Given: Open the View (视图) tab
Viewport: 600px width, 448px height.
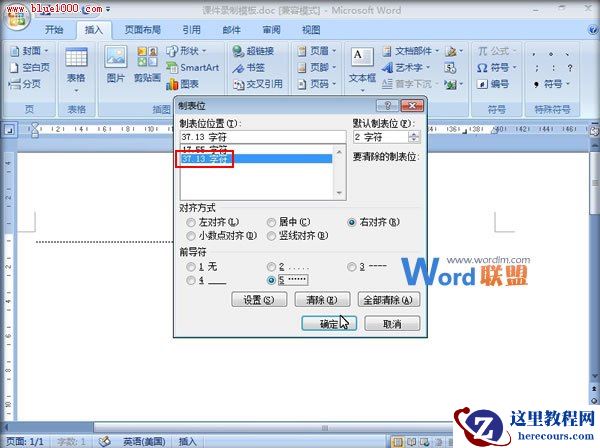Looking at the screenshot, I should tap(311, 30).
